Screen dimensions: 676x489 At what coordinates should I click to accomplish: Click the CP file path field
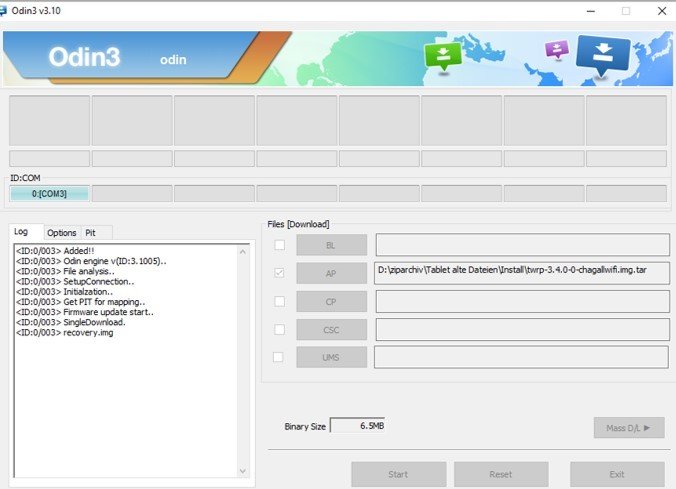(523, 301)
